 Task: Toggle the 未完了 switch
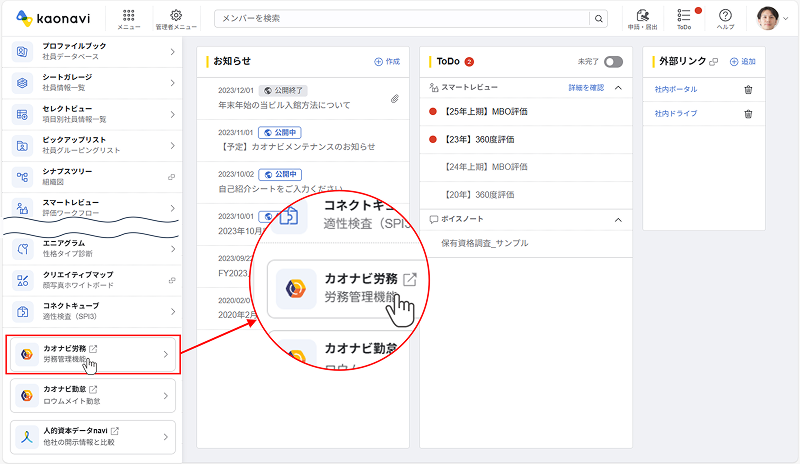613,62
